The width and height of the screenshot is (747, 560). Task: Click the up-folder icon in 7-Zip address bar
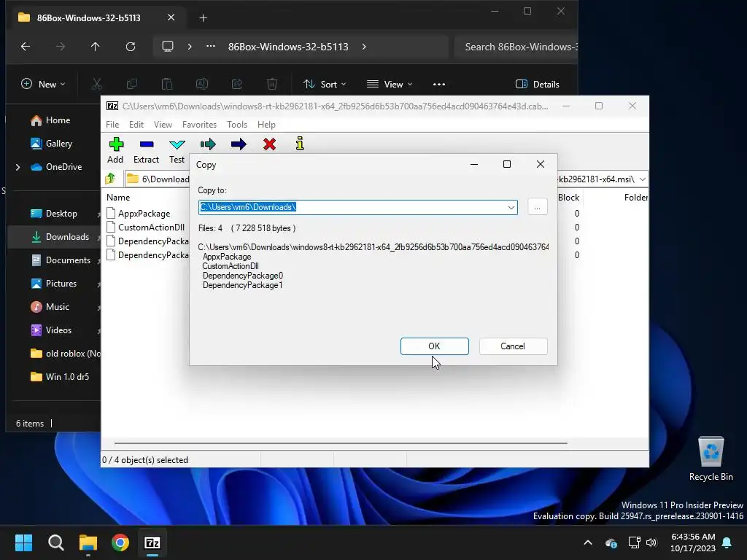[x=111, y=179]
